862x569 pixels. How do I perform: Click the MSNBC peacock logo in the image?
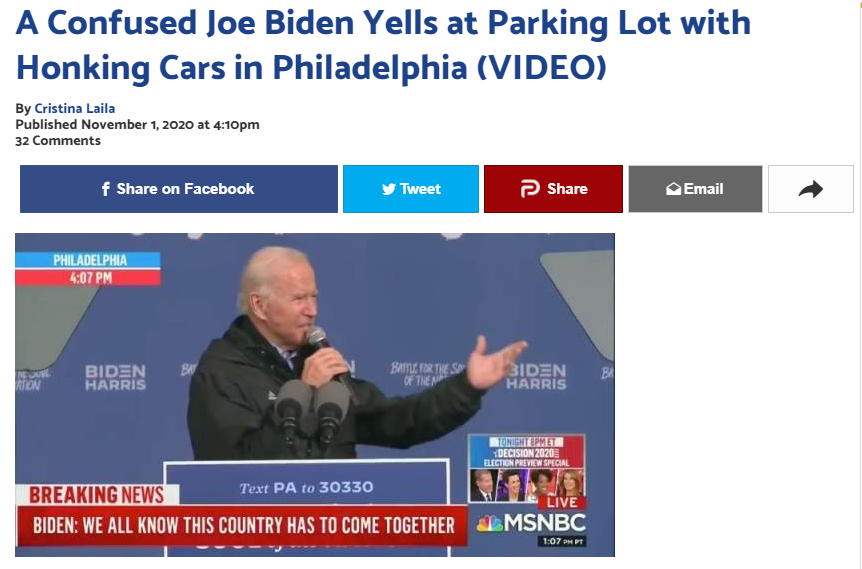pyautogui.click(x=489, y=523)
